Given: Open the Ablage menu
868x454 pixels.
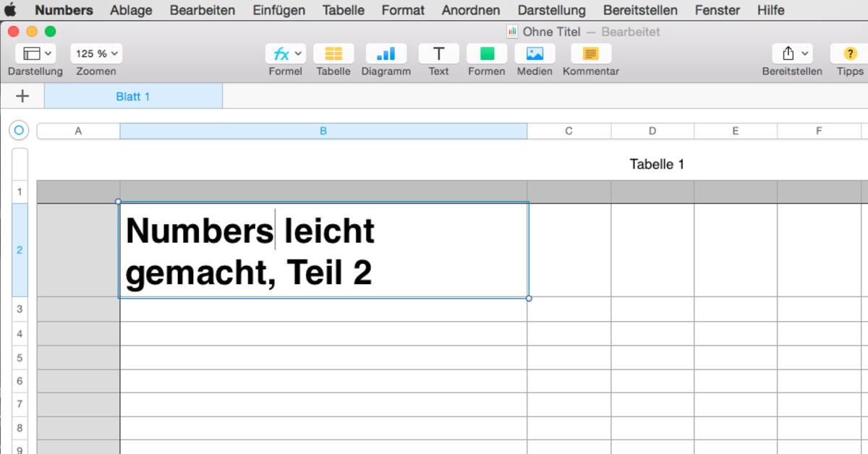Looking at the screenshot, I should [131, 10].
